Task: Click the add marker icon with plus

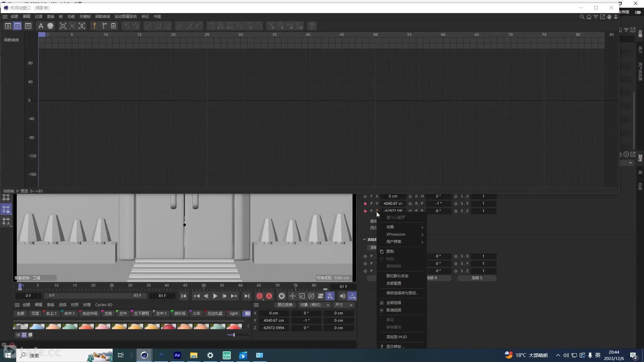Action: pyautogui.click(x=104, y=26)
